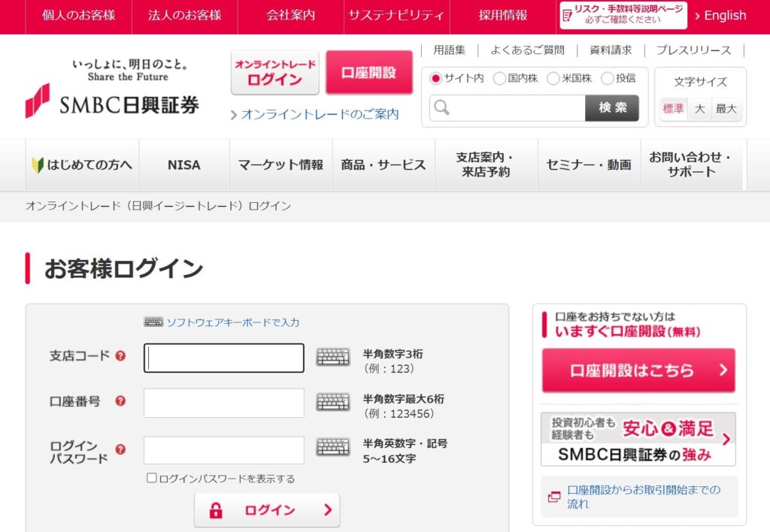Open the セミナー・動画 menu
The height and width of the screenshot is (532, 770).
589,165
